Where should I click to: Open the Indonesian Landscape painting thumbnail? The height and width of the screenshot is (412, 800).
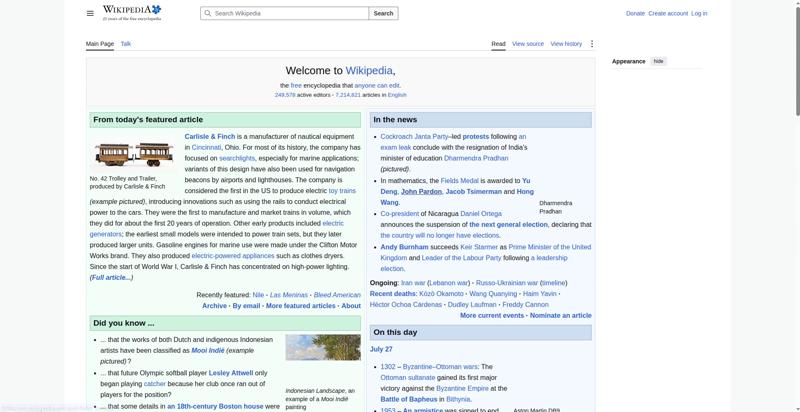pyautogui.click(x=323, y=347)
